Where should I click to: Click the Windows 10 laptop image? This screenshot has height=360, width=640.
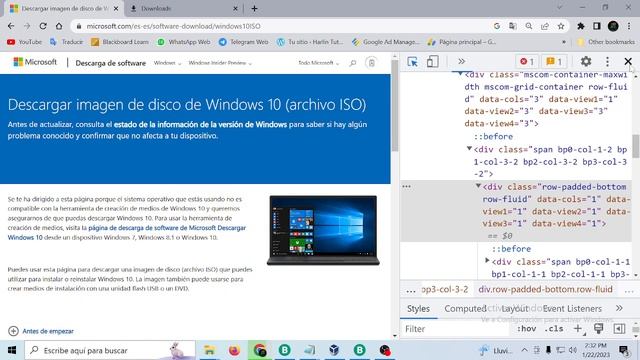(323, 230)
